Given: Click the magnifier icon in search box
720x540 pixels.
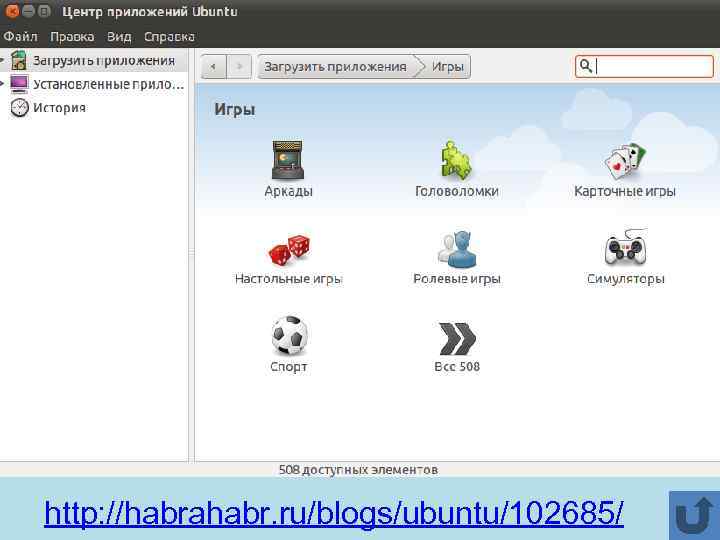Looking at the screenshot, I should pyautogui.click(x=585, y=66).
